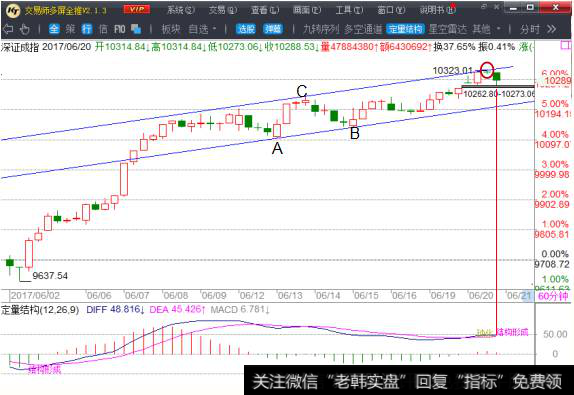The width and height of the screenshot is (574, 395).
Task: Click the inner window restore icon
Action: [x=484, y=7]
